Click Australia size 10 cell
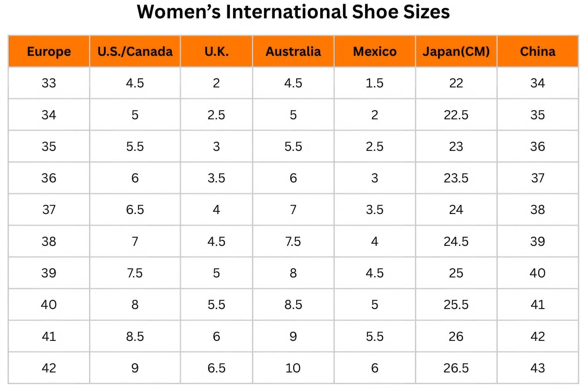 [x=293, y=368]
